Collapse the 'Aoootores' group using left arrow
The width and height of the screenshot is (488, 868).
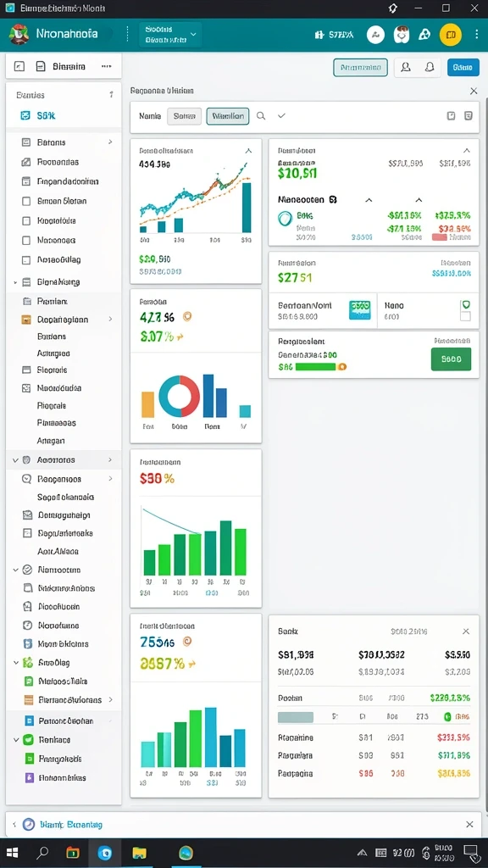click(15, 460)
